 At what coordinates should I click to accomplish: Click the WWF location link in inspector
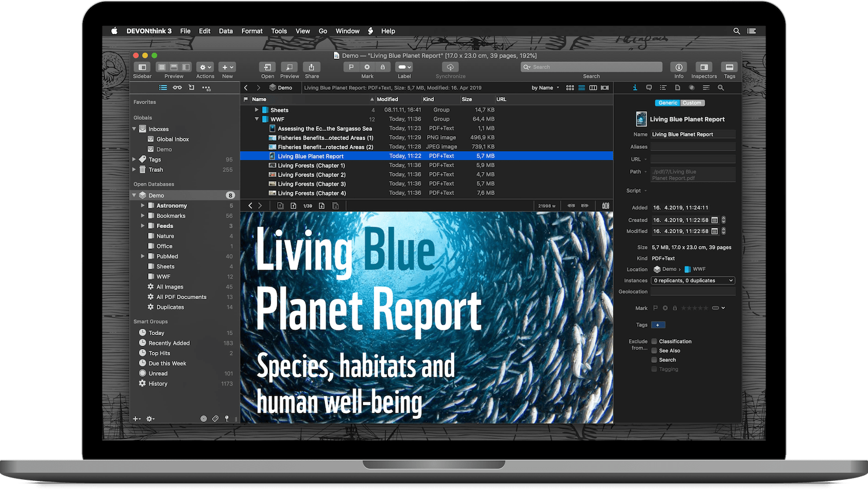click(695, 269)
